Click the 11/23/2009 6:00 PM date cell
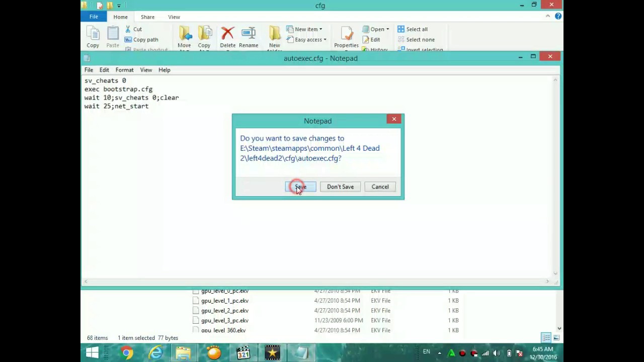Screen dimensions: 644x362 coord(339,320)
